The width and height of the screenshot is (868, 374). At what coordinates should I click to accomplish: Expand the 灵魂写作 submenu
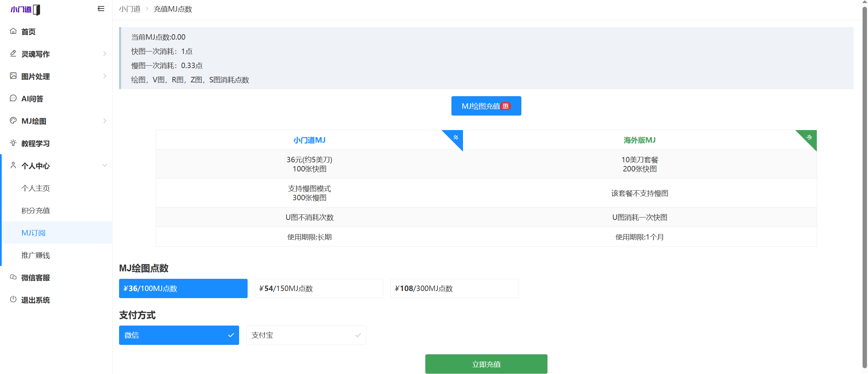(x=104, y=54)
